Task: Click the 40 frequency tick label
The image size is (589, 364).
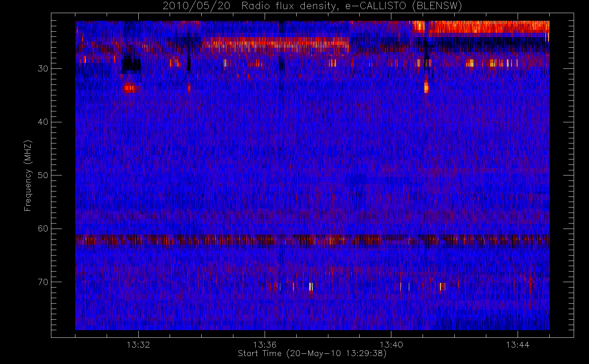Action: 43,122
